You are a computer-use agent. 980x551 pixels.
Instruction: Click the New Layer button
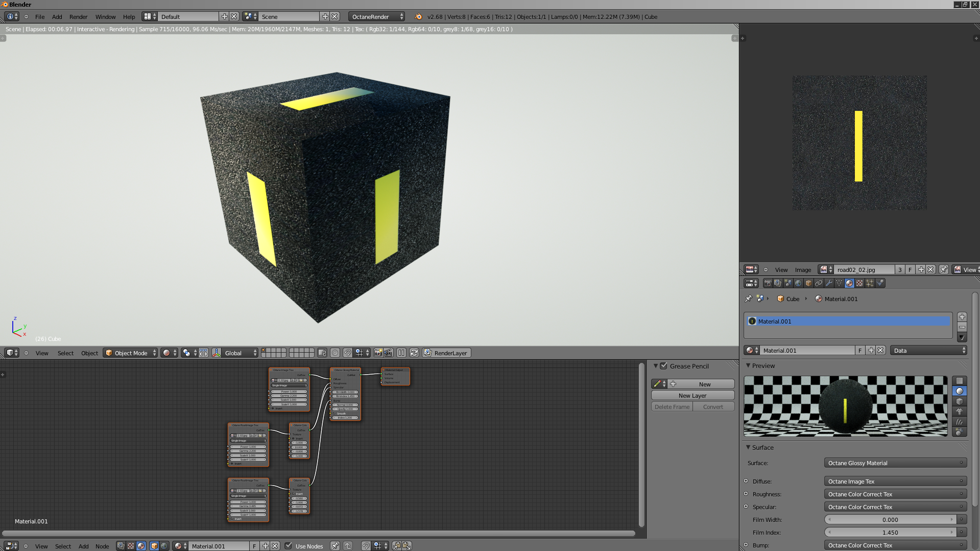point(692,395)
